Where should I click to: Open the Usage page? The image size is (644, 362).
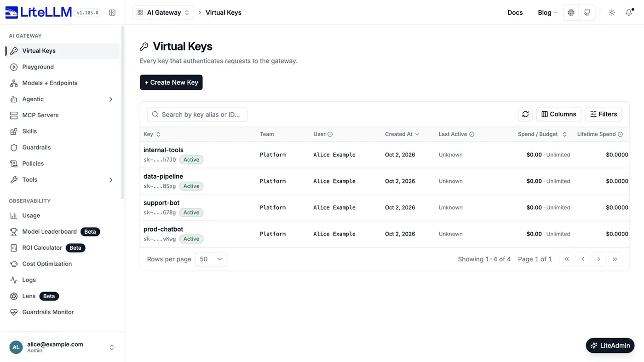pyautogui.click(x=62, y=215)
